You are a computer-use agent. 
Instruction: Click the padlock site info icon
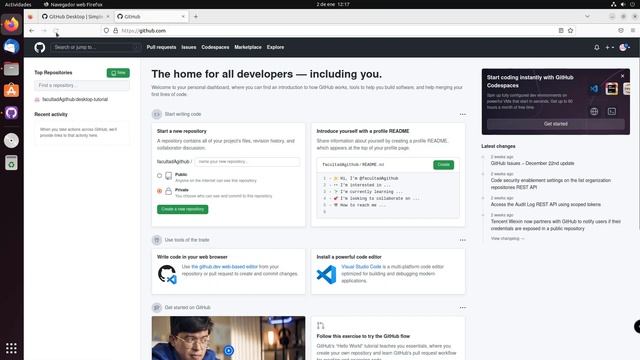(116, 31)
